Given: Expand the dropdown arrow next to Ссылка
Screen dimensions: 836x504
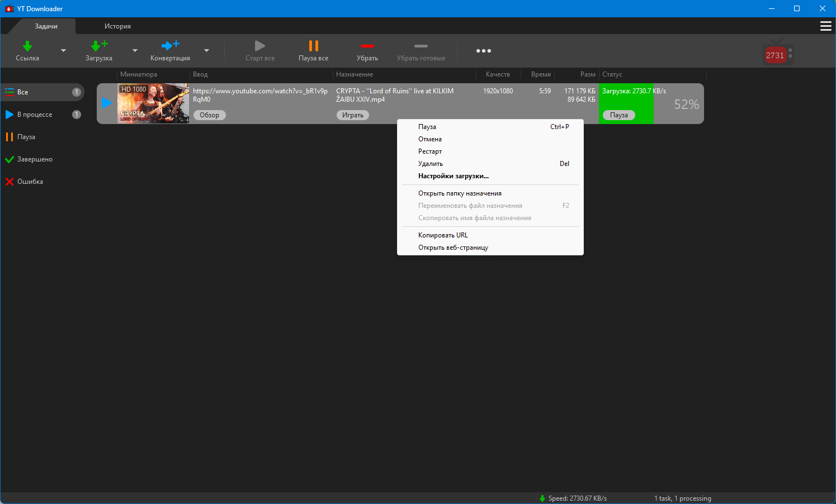Looking at the screenshot, I should [x=63, y=51].
